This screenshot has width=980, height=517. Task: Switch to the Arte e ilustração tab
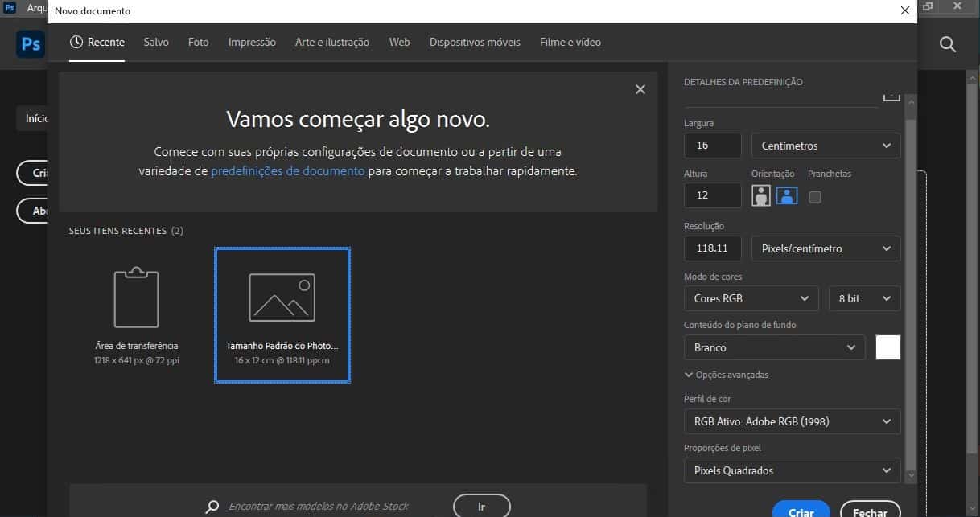pos(332,42)
